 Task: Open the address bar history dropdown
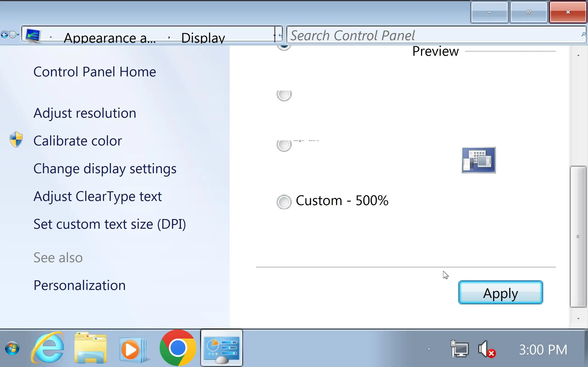coord(274,35)
